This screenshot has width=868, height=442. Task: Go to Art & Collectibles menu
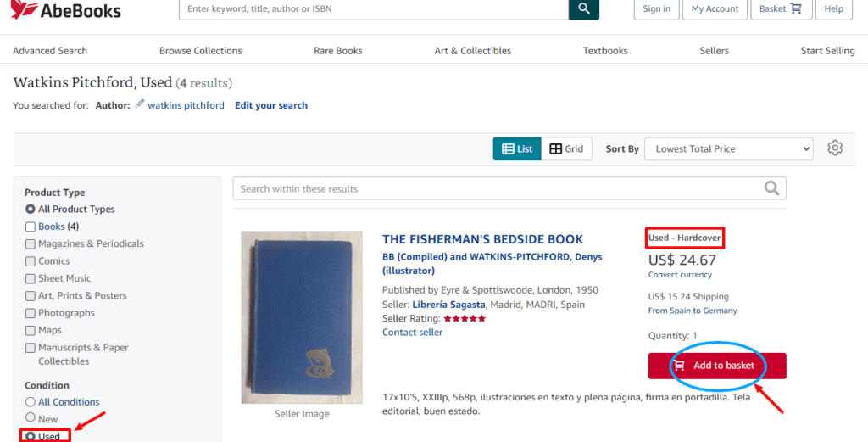tap(472, 50)
